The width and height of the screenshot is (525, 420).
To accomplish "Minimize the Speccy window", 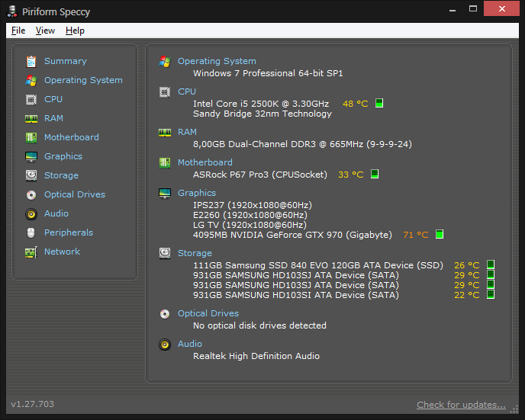I will pyautogui.click(x=453, y=9).
